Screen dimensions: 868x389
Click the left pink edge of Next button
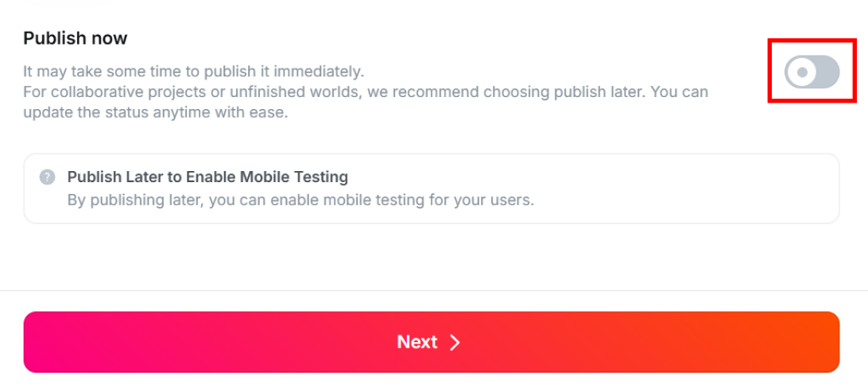coord(40,342)
